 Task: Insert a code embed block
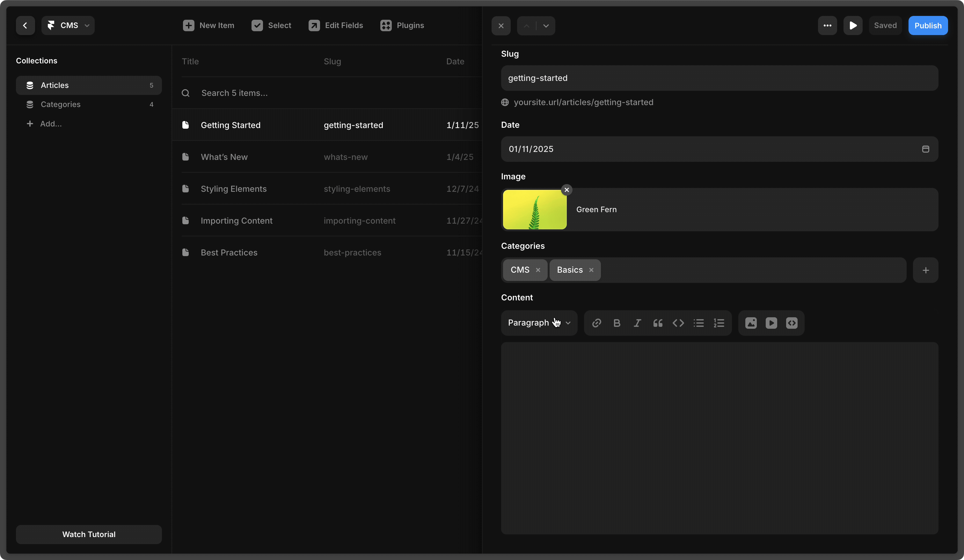792,323
